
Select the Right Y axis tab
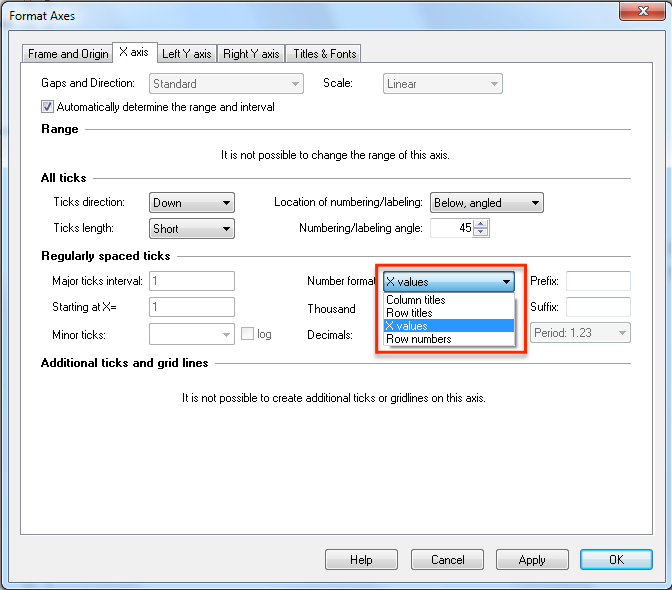click(x=251, y=54)
